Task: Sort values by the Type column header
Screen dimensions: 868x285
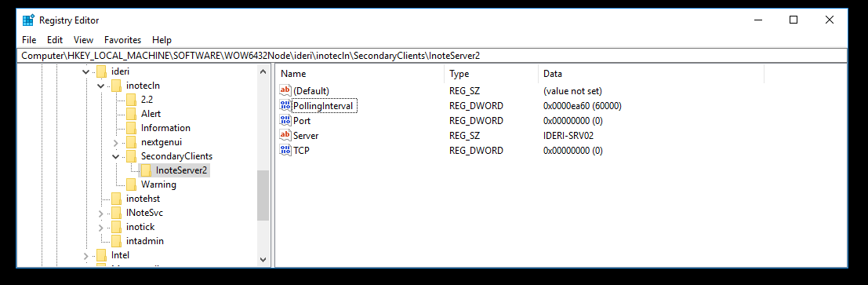Action: point(491,74)
